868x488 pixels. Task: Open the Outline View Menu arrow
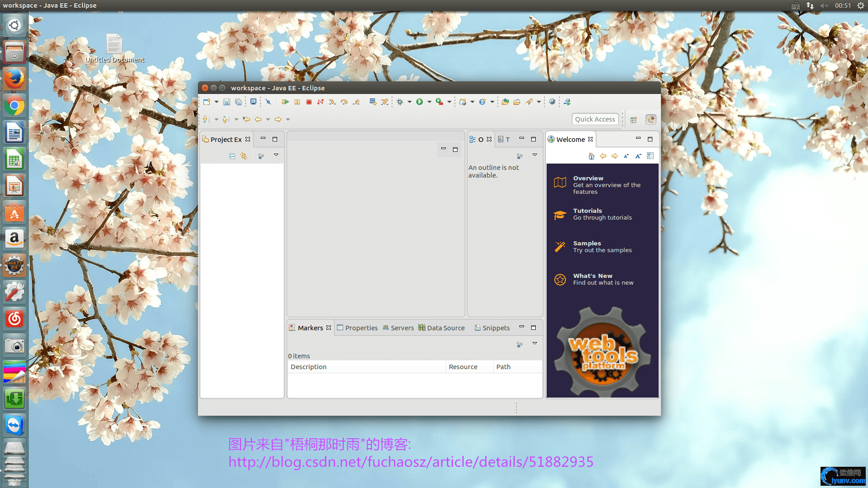click(535, 155)
